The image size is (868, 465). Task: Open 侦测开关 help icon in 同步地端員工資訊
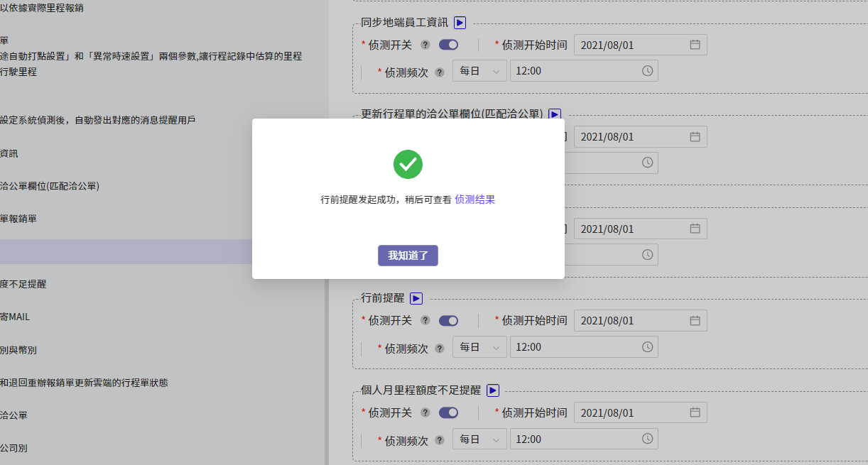tap(425, 45)
